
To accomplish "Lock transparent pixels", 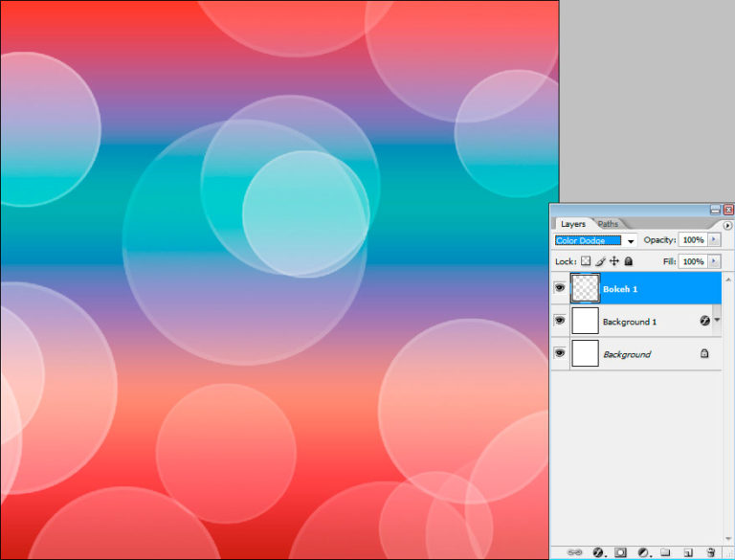I will pyautogui.click(x=586, y=260).
